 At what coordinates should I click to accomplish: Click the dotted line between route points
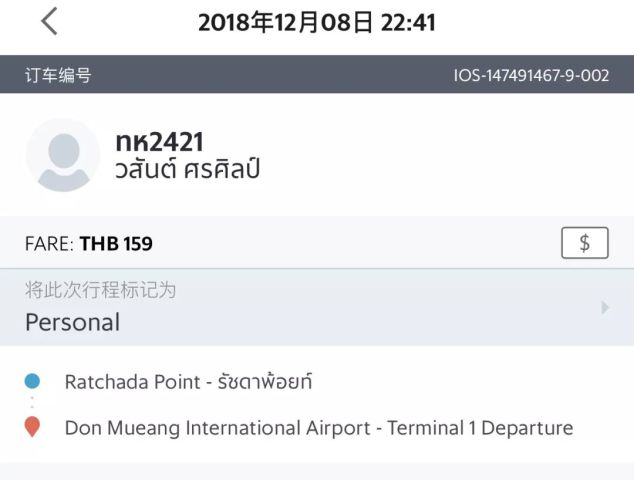click(32, 403)
